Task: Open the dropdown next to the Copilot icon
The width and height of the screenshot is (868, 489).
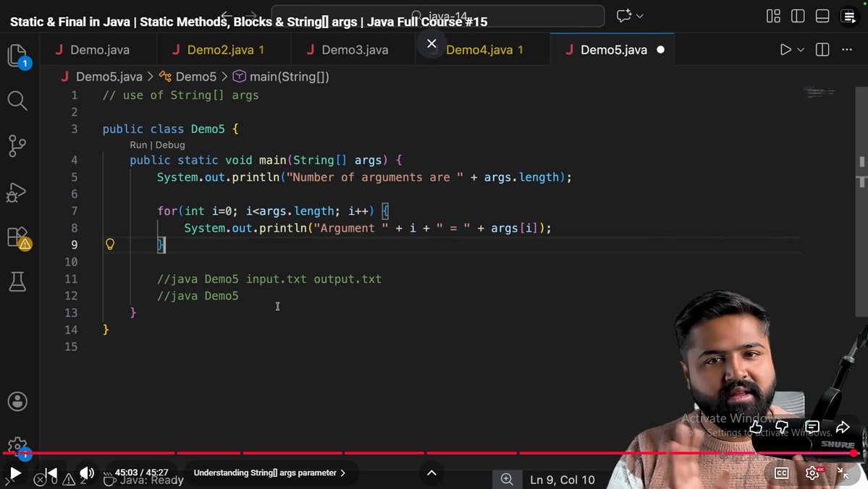Action: 640,16
